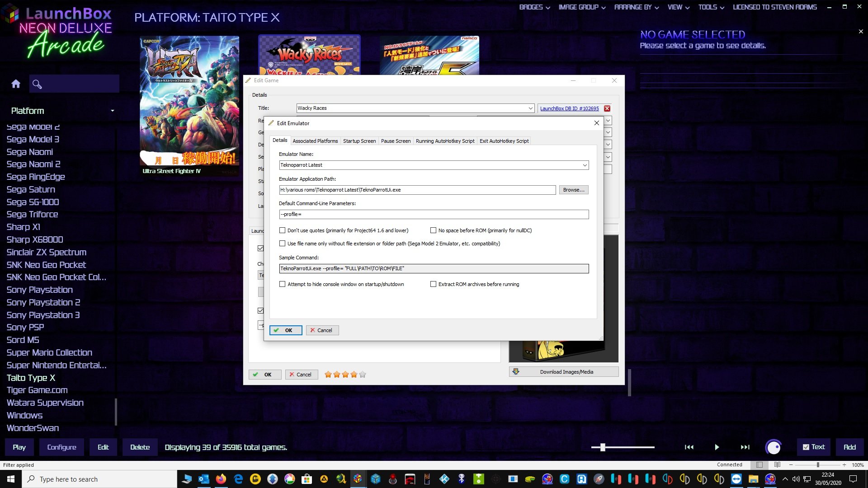Open the Bluetooth taskbar icon
868x488 pixels.
[462, 479]
